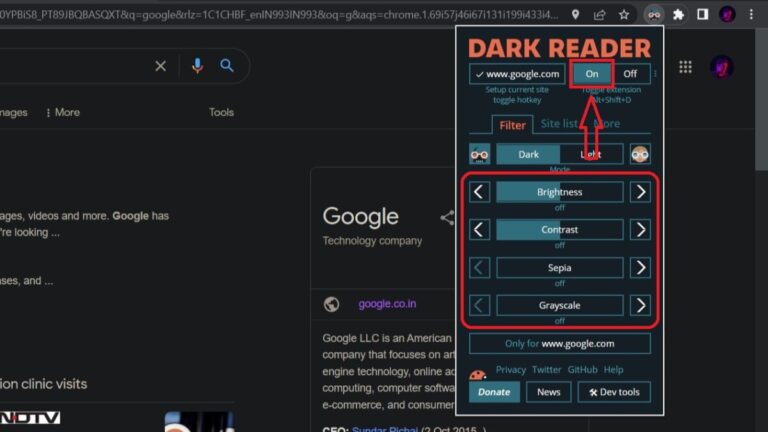Switch to the Site list tab

(x=559, y=124)
